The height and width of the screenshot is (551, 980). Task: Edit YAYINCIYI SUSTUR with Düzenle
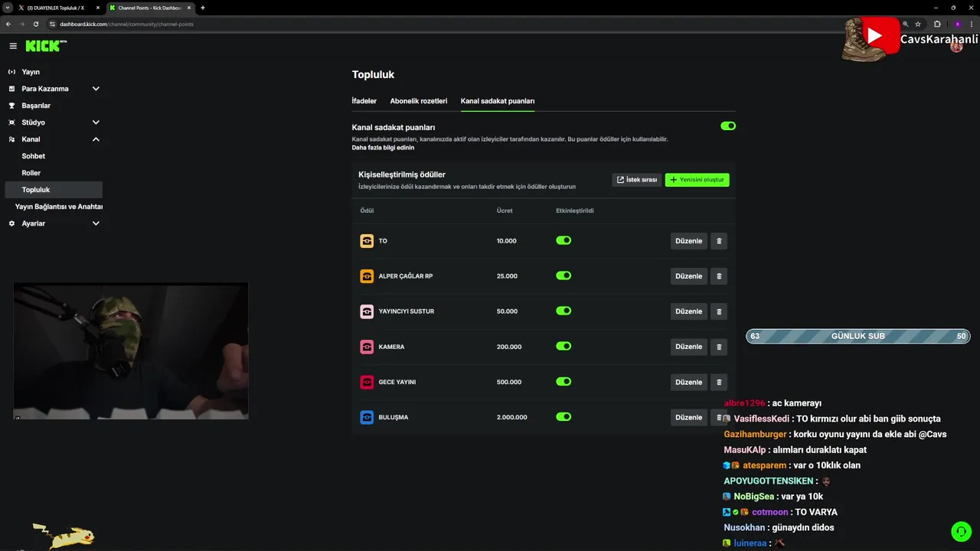(x=688, y=311)
